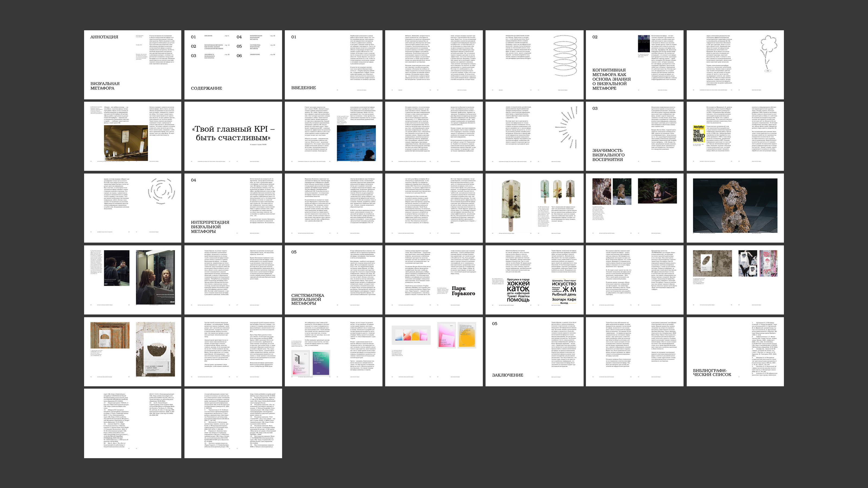Open the popsicle images spread
Screen dimensions: 868x488
pos(534,208)
